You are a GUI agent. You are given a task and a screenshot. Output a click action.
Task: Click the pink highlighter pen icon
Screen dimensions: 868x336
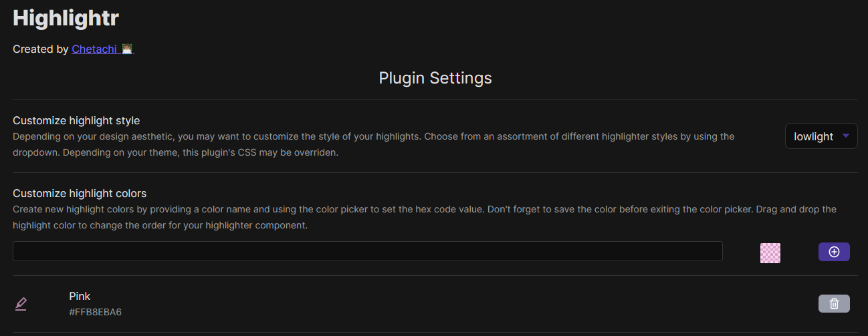(21, 304)
